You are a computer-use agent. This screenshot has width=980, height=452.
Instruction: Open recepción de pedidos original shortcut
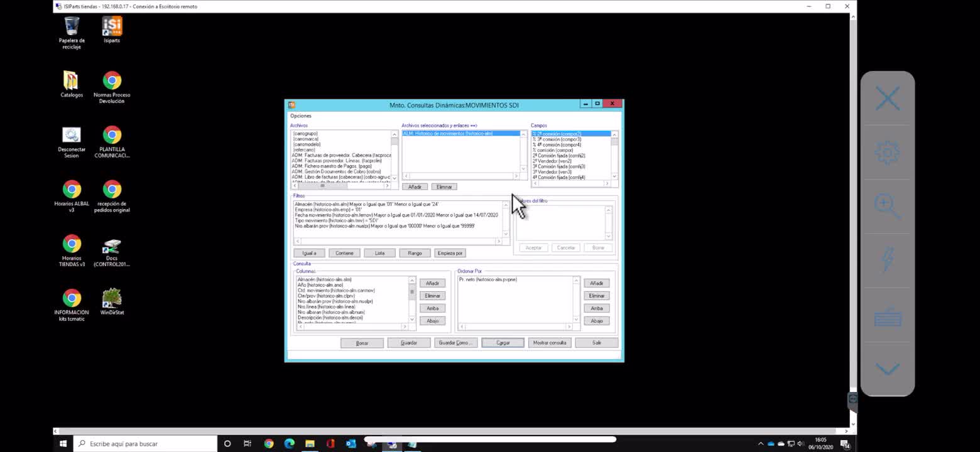112,196
